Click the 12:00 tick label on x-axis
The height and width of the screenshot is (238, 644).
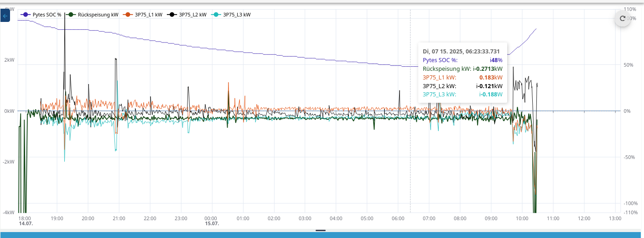click(x=584, y=218)
